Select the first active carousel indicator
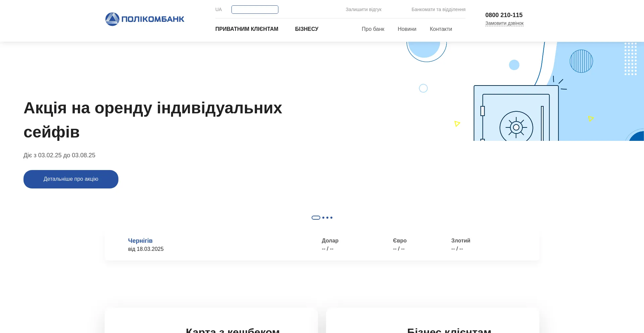The height and width of the screenshot is (333, 644). tap(316, 218)
